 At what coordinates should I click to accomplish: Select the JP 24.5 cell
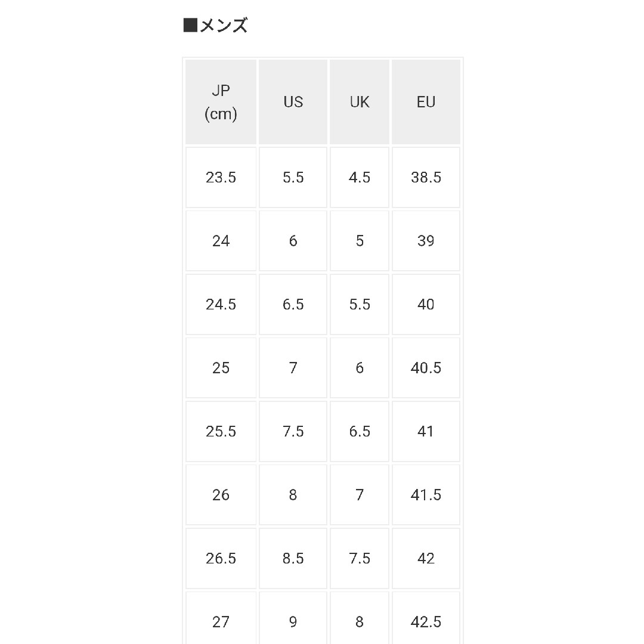point(221,304)
